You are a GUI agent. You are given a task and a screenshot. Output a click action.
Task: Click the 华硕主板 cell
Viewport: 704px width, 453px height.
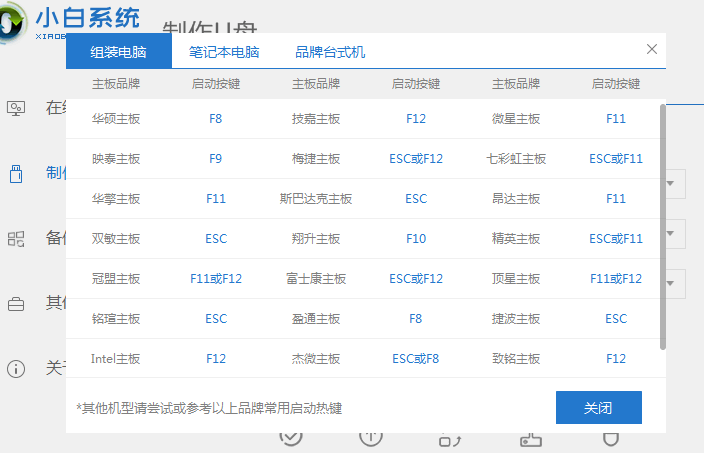tap(116, 119)
